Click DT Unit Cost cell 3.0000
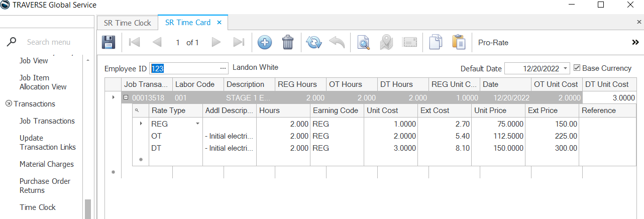 609,97
